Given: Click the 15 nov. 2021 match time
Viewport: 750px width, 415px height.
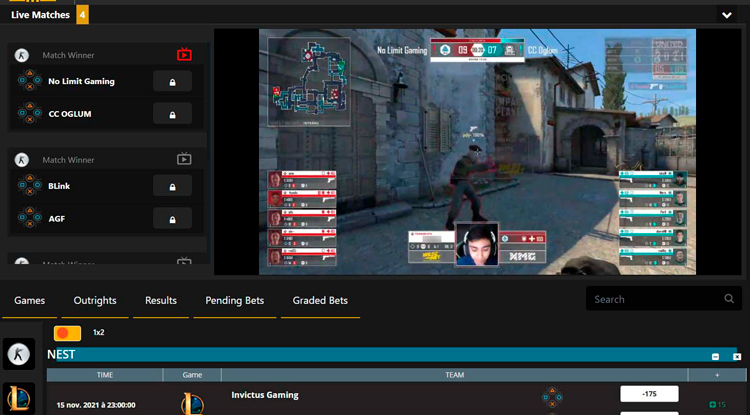Looking at the screenshot, I should pos(96,405).
